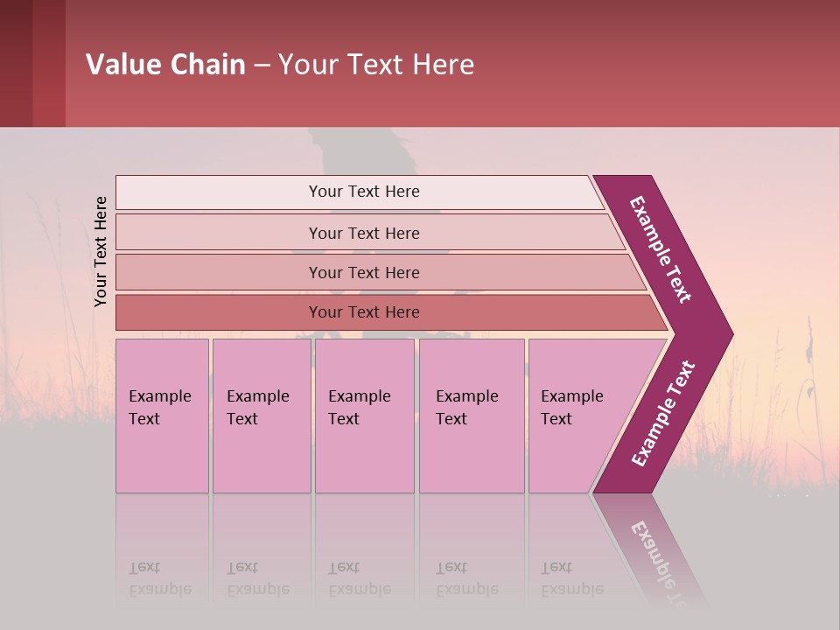This screenshot has height=630, width=840.
Task: Click the slide title "Value Chain – Your Text Here"
Action: click(280, 65)
